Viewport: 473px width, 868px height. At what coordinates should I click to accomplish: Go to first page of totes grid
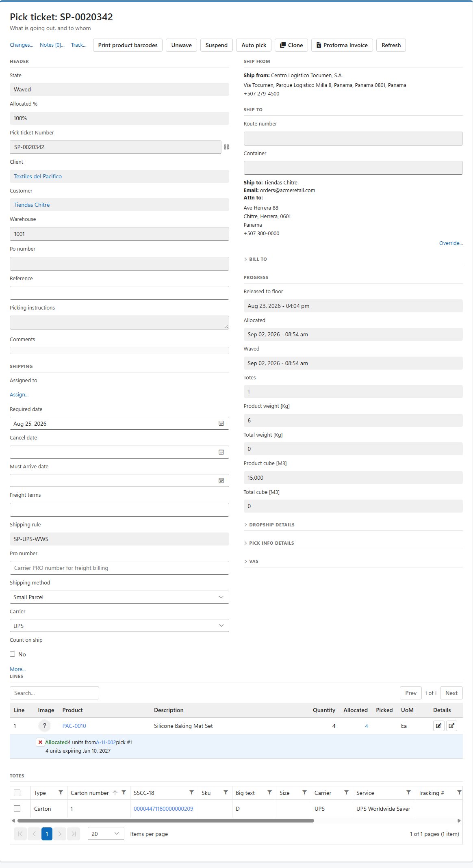tap(20, 834)
